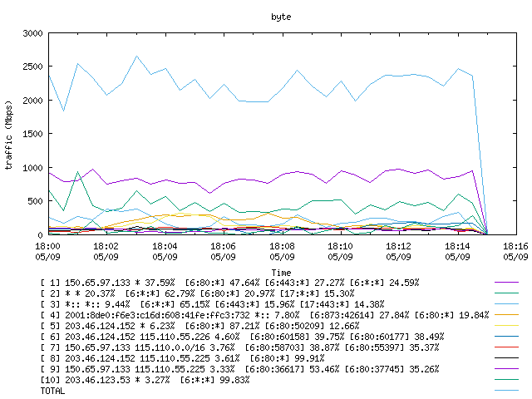Image resolution: width=532 pixels, height=399 pixels.
Task: Click the [6:873:42614] 27.84% breakdown in entry 4
Action: coord(359,315)
